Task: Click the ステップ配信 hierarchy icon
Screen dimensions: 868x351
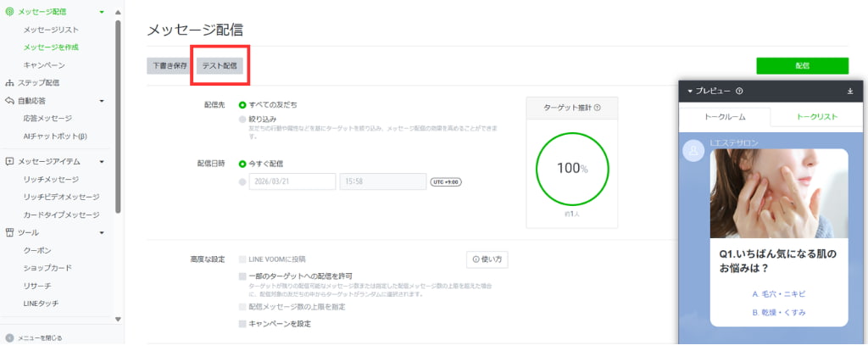Action: click(x=8, y=83)
